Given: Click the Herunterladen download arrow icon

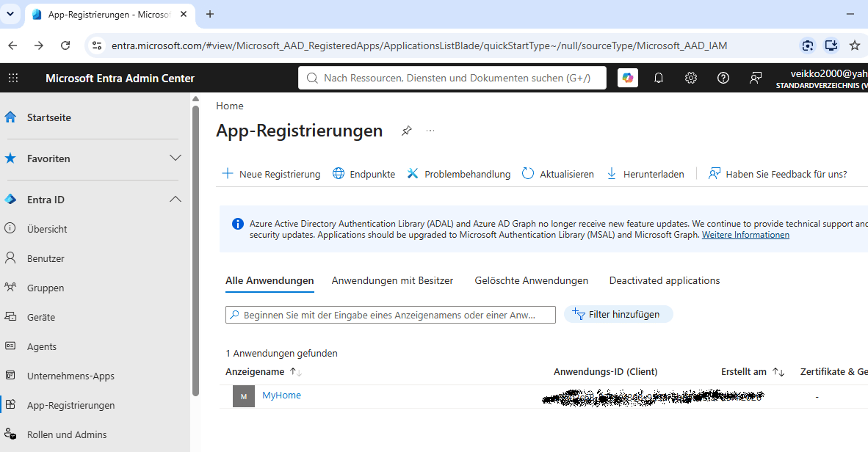Looking at the screenshot, I should 612,174.
